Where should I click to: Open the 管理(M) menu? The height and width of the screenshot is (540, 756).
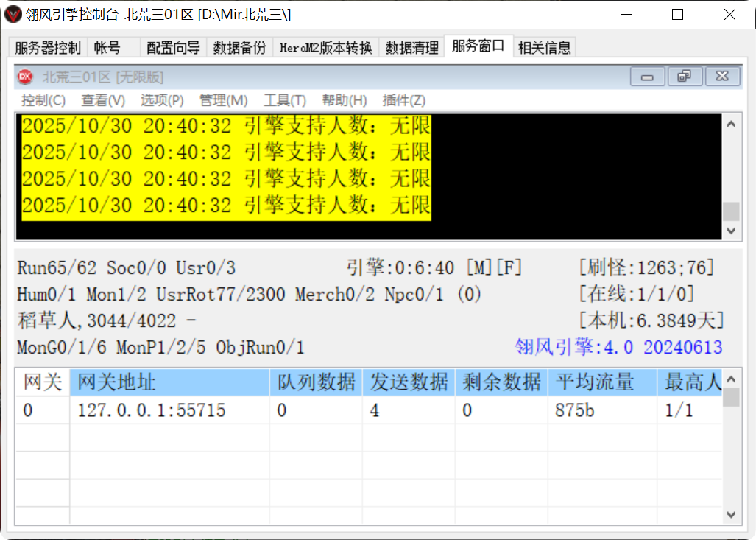coord(223,100)
